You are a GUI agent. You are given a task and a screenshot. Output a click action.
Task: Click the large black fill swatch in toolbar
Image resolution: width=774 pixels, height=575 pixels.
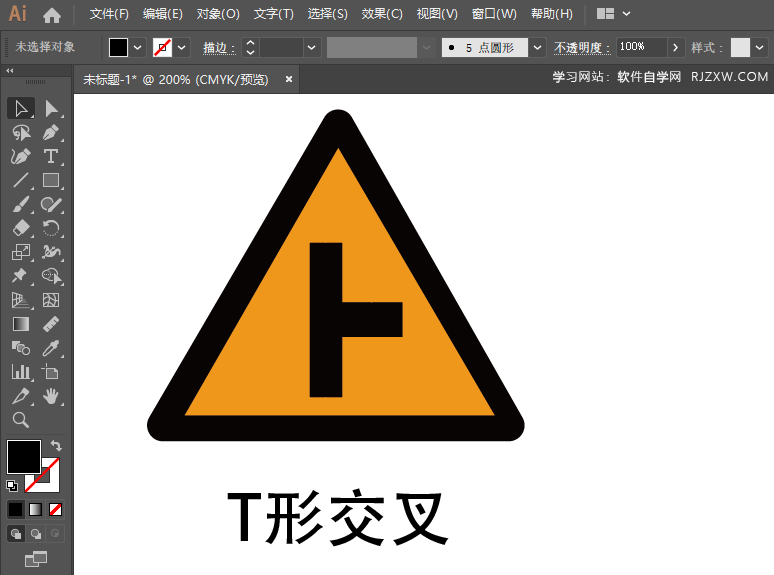click(x=24, y=457)
